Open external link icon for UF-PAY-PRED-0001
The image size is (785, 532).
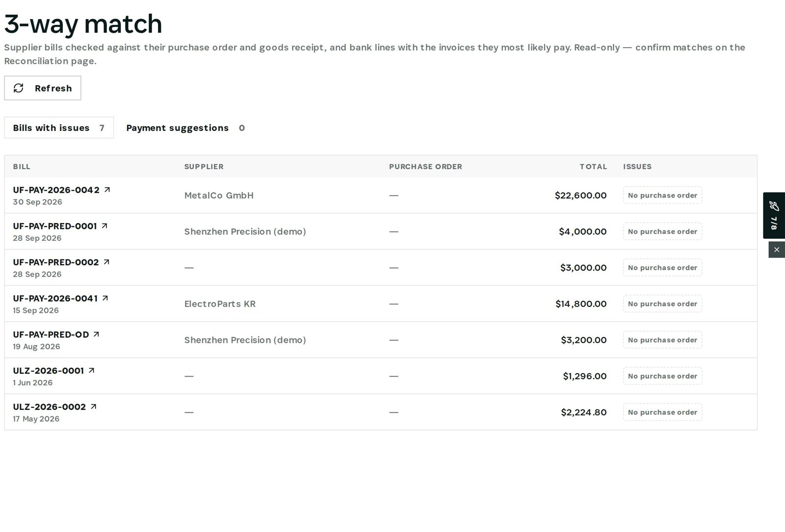tap(104, 226)
